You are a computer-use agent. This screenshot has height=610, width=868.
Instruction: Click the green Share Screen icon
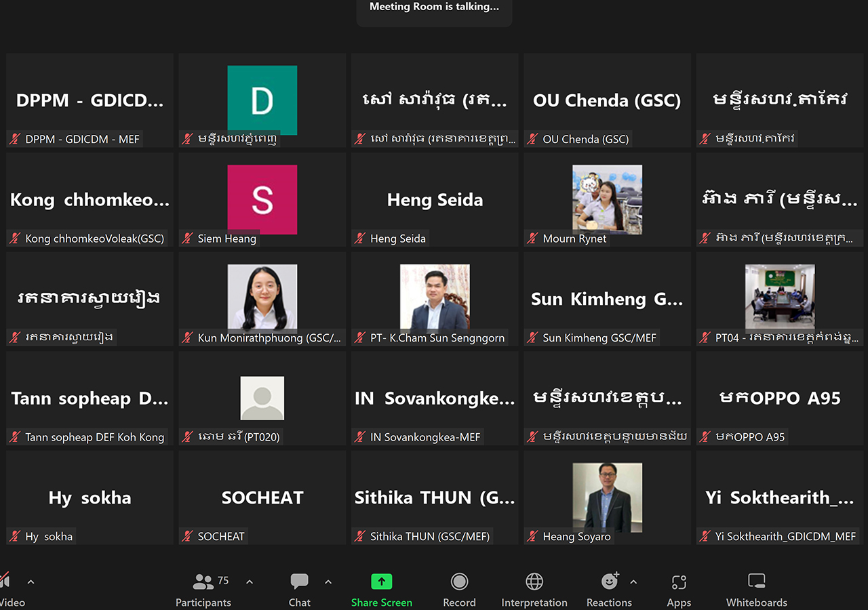[x=382, y=582]
